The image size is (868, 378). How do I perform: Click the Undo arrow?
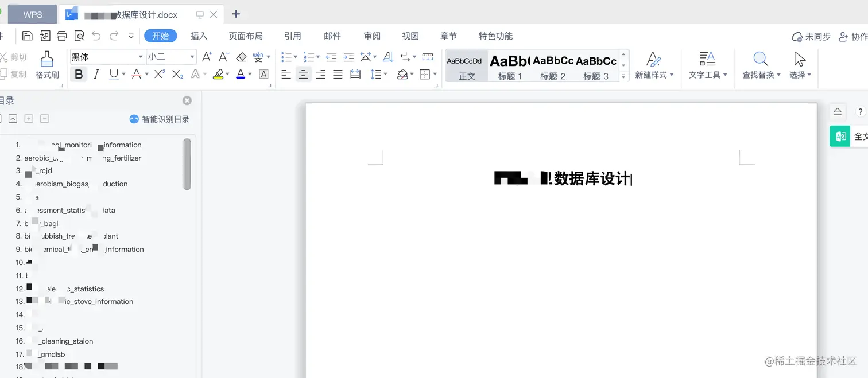96,36
